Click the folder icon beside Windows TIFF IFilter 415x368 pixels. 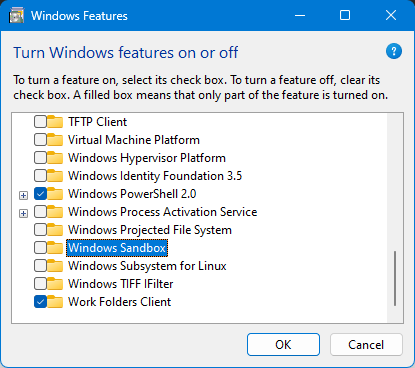pos(55,284)
